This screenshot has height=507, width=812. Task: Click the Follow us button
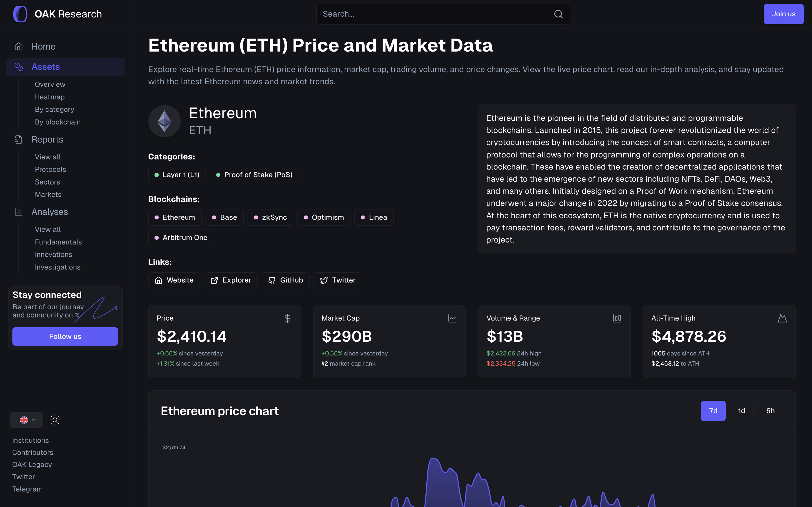pos(65,336)
